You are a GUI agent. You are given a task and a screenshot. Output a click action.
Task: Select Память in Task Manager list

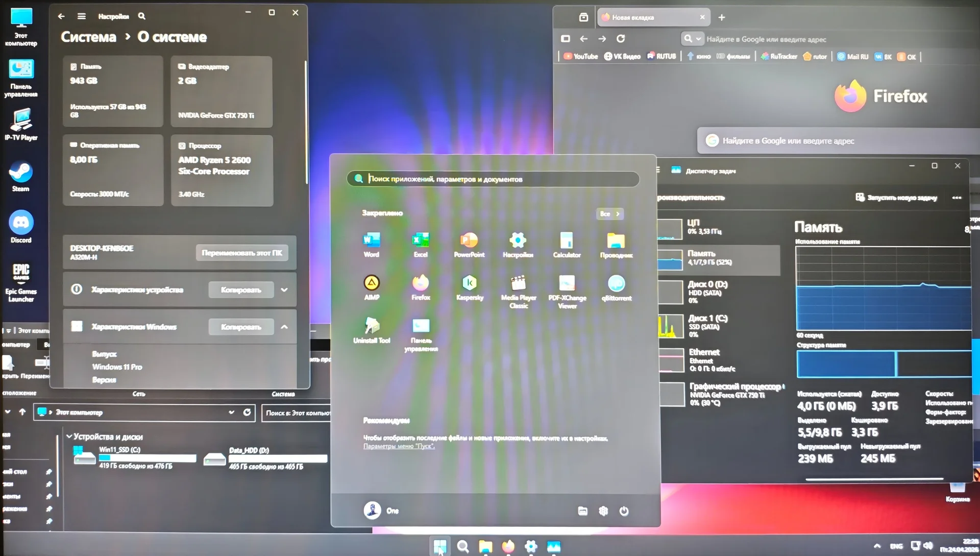coord(718,260)
